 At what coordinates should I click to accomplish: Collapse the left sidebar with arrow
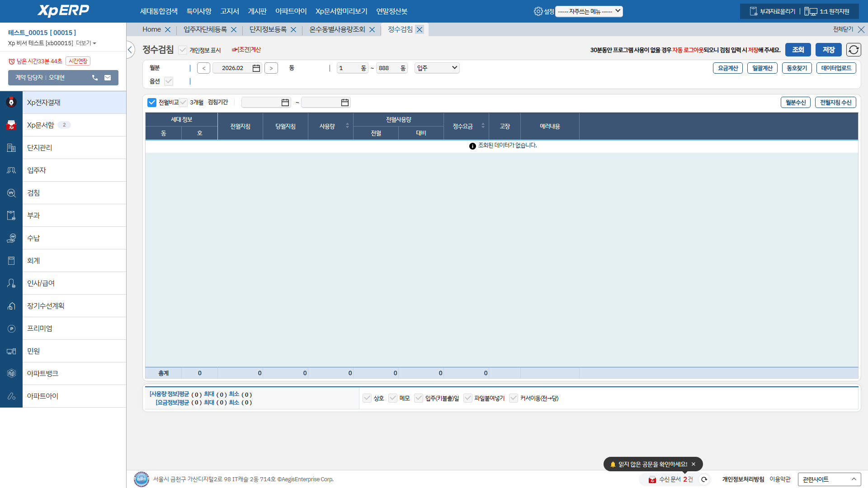pos(130,50)
